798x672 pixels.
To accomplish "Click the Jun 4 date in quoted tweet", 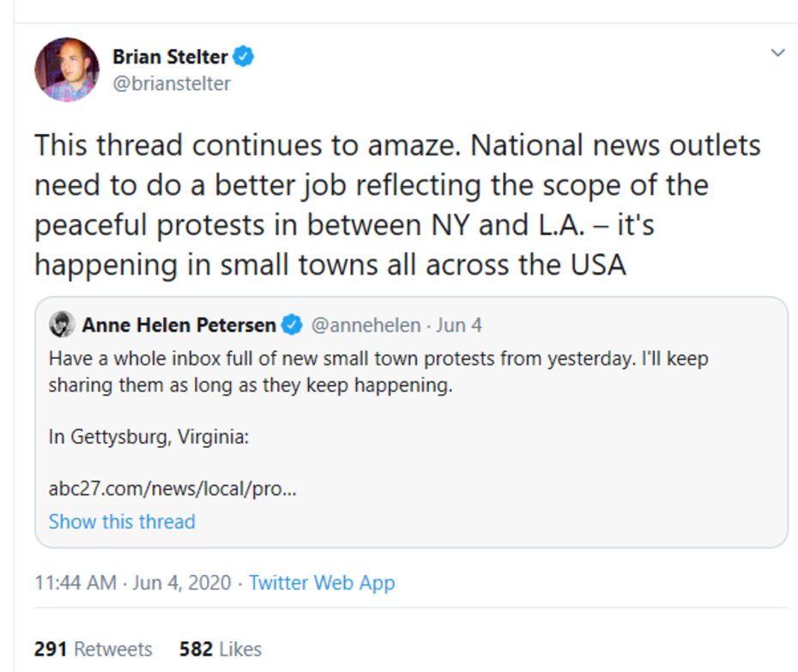I will tap(459, 325).
